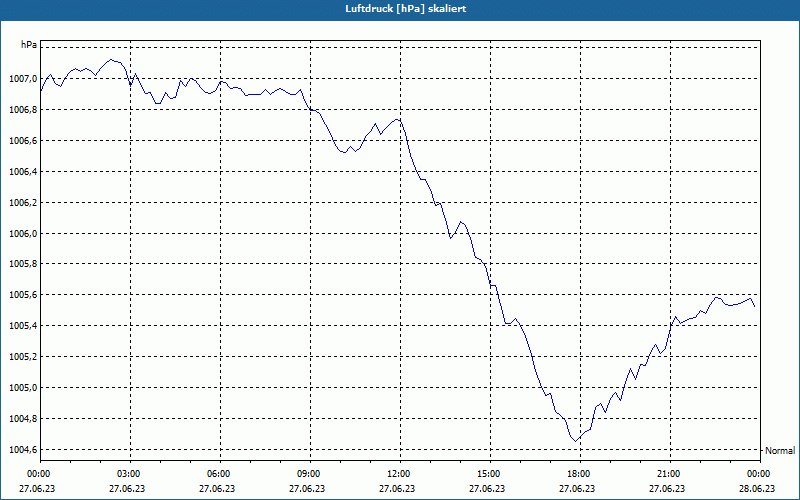Select the 1006,2 y-axis value
The height and width of the screenshot is (500, 800).
(23, 203)
